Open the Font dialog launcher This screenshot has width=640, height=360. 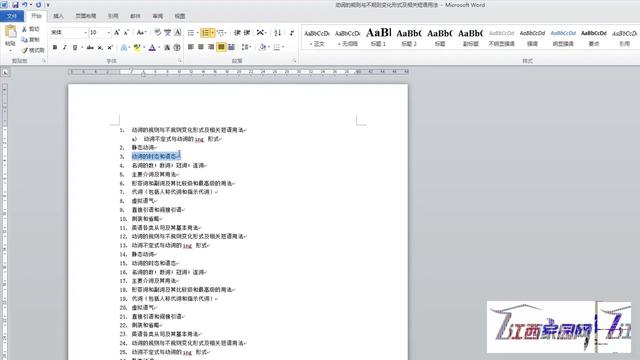[x=180, y=61]
